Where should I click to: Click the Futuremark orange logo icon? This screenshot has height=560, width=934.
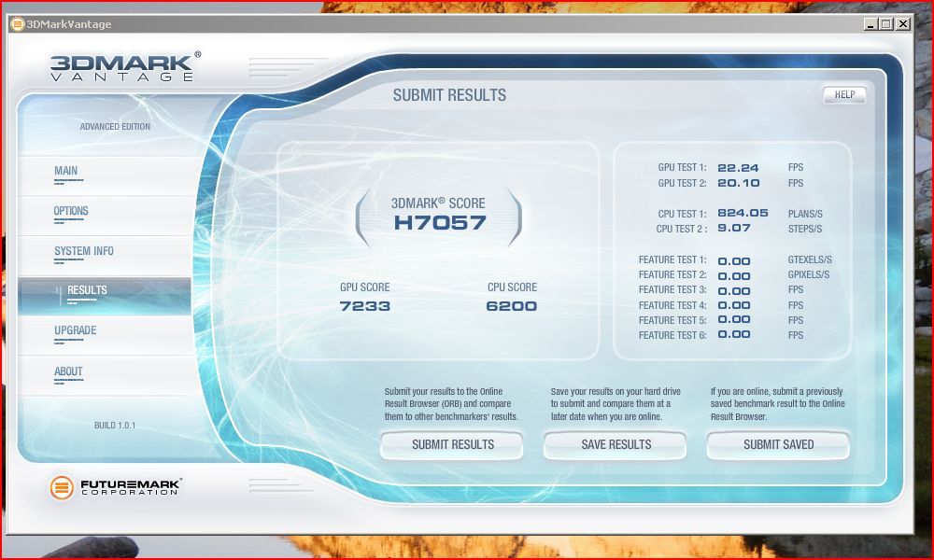(x=62, y=487)
